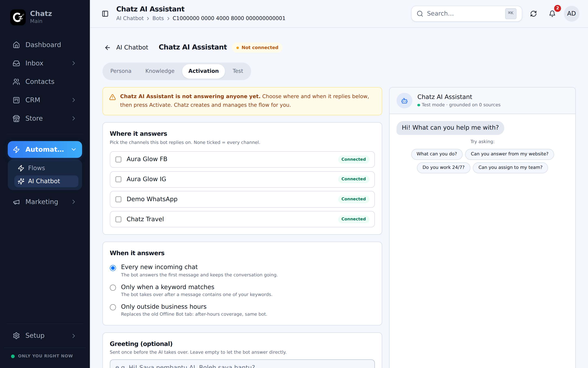The width and height of the screenshot is (588, 368).
Task: Click 'Can you assign to my team?' chip
Action: tap(510, 168)
